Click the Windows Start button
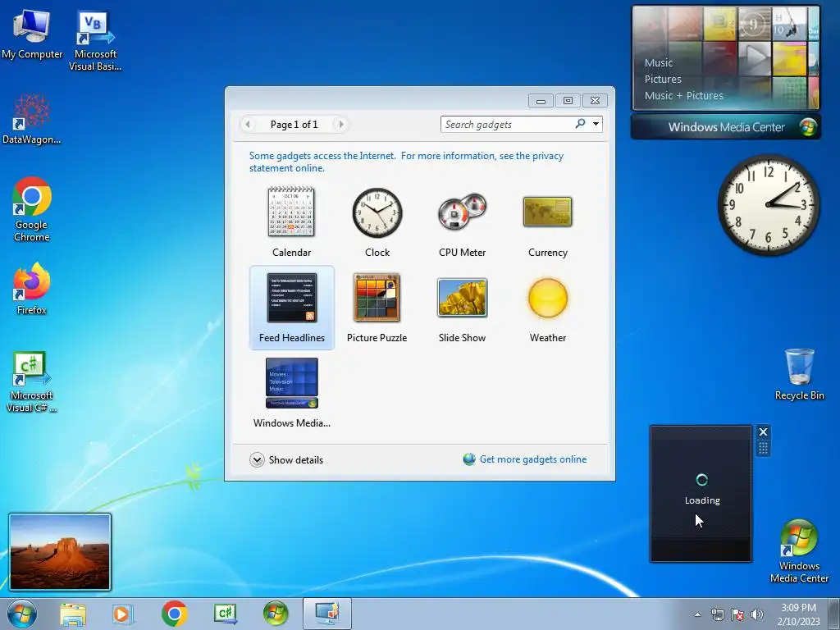840x630 pixels. [22, 614]
